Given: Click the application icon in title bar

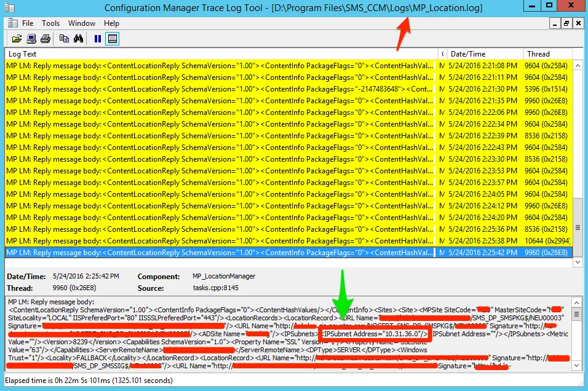Looking at the screenshot, I should 10,7.
